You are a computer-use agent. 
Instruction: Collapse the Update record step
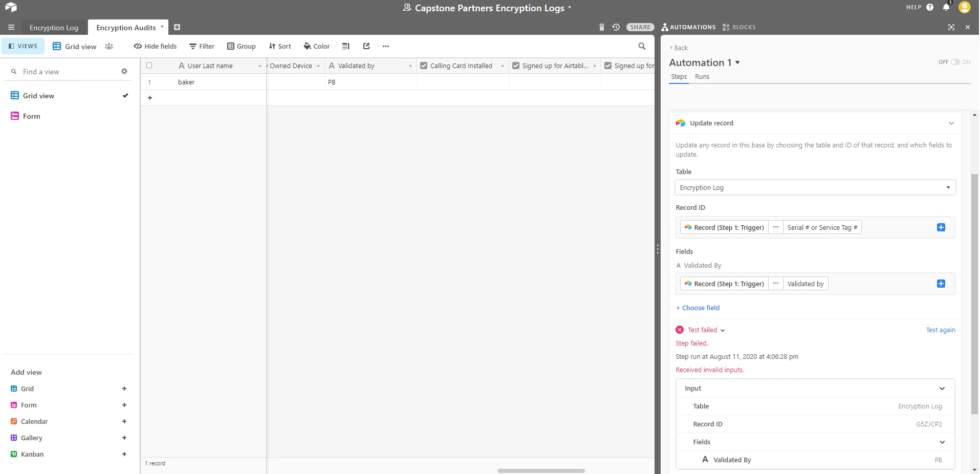click(951, 123)
